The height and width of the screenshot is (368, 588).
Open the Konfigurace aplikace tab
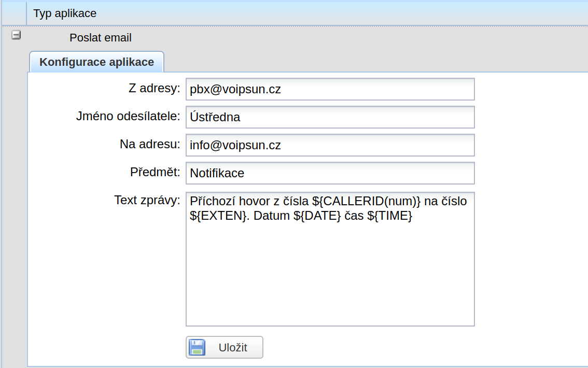[x=97, y=62]
